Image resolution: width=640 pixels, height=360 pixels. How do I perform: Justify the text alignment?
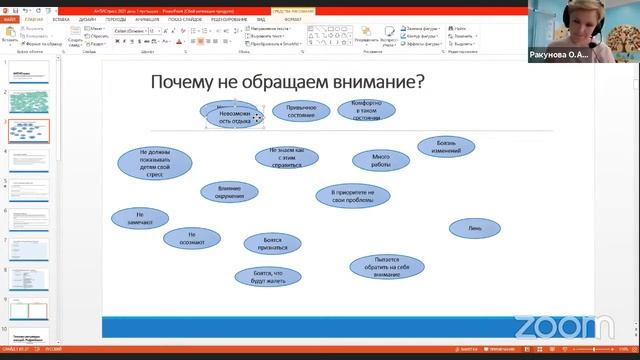215,41
